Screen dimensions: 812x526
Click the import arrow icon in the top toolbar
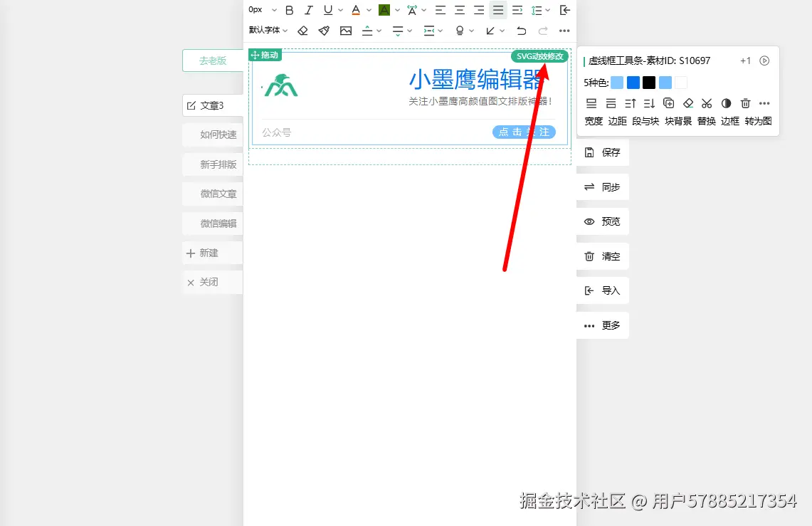coord(565,10)
